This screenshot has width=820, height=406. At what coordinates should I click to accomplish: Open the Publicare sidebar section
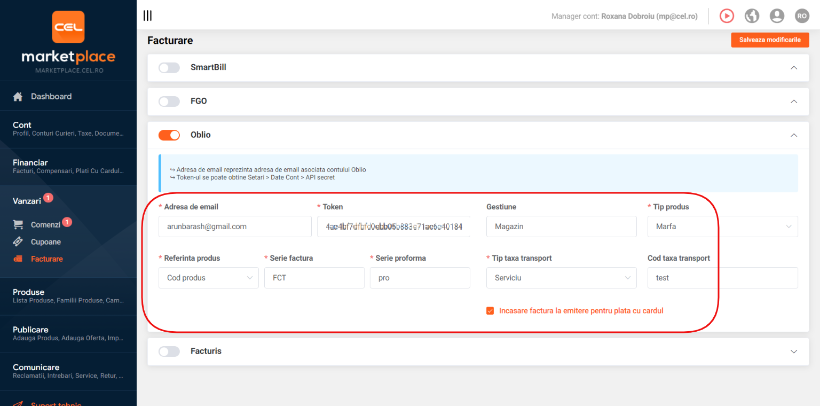click(x=68, y=333)
